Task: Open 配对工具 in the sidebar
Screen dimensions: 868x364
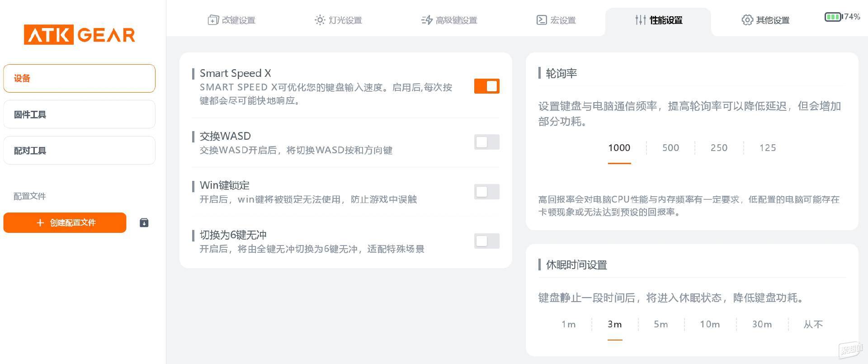Action: click(80, 151)
